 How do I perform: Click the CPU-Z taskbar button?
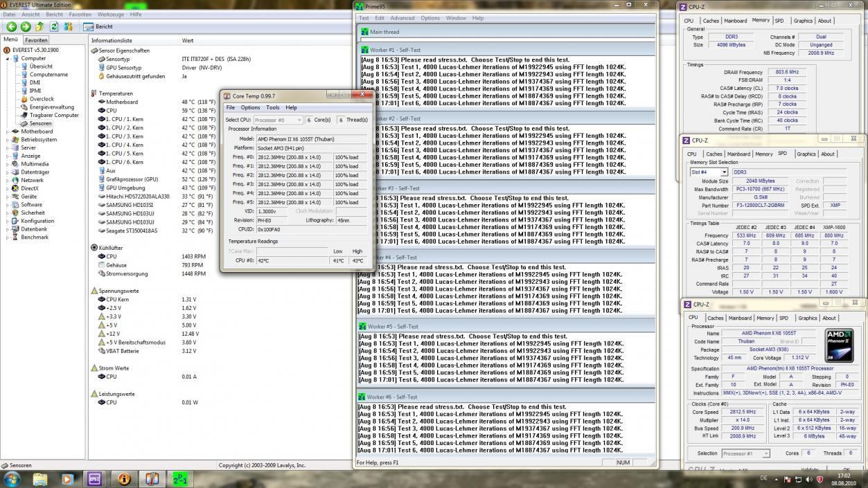pos(95,478)
